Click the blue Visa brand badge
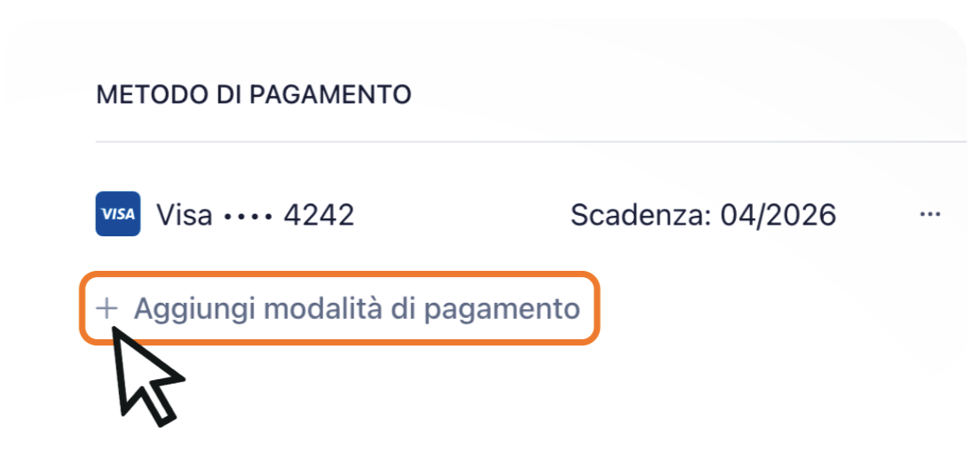The width and height of the screenshot is (980, 476). [x=117, y=214]
